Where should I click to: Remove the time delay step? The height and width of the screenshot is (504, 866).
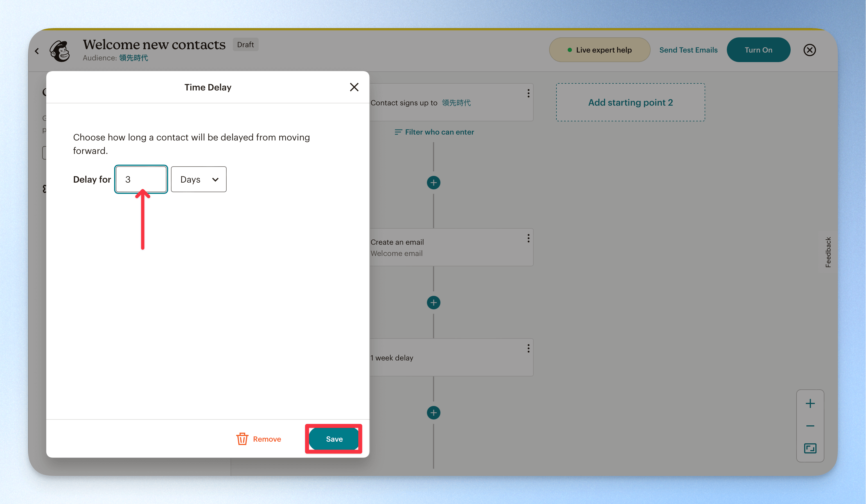pos(259,439)
